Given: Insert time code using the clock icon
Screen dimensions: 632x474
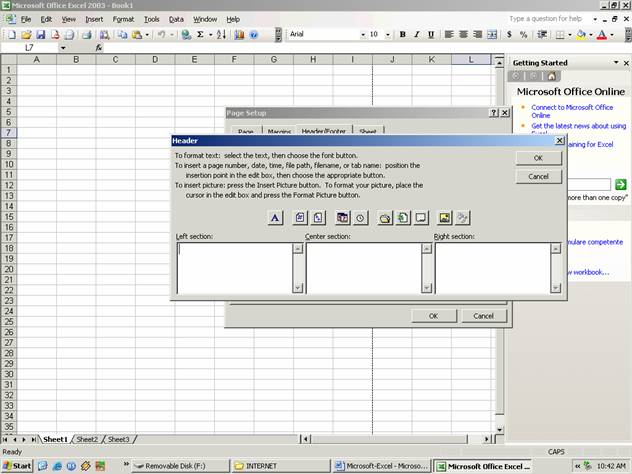Looking at the screenshot, I should [360, 218].
